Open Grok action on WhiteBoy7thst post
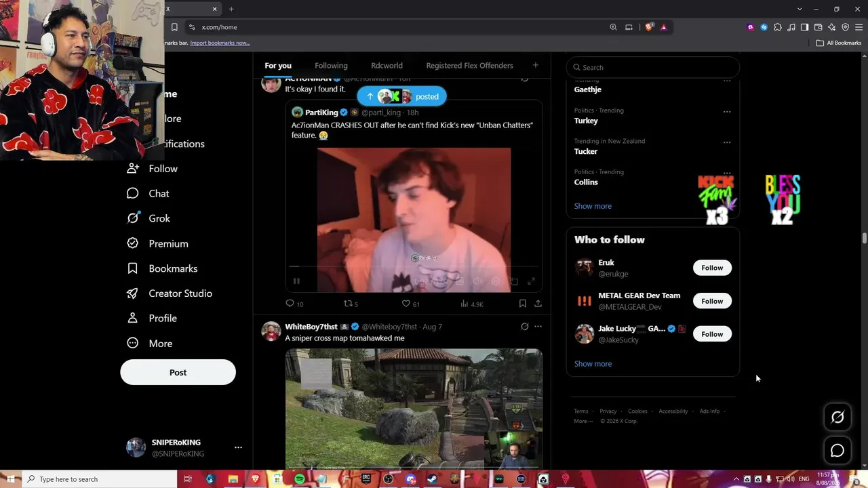Viewport: 868px width, 488px height. pyautogui.click(x=524, y=327)
